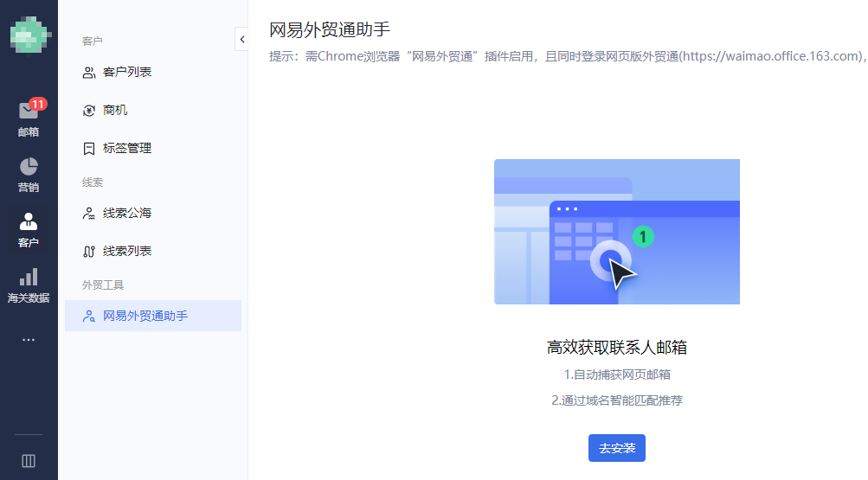This screenshot has height=480, width=868.
Task: Select 线索公海 in the sidebar
Action: pyautogui.click(x=127, y=213)
